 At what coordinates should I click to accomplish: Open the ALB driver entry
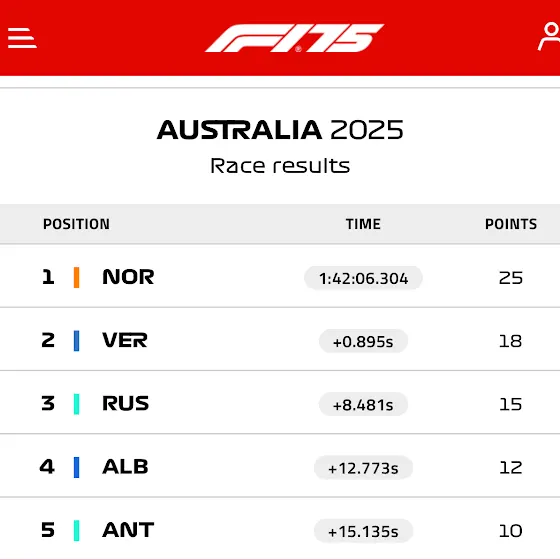280,466
